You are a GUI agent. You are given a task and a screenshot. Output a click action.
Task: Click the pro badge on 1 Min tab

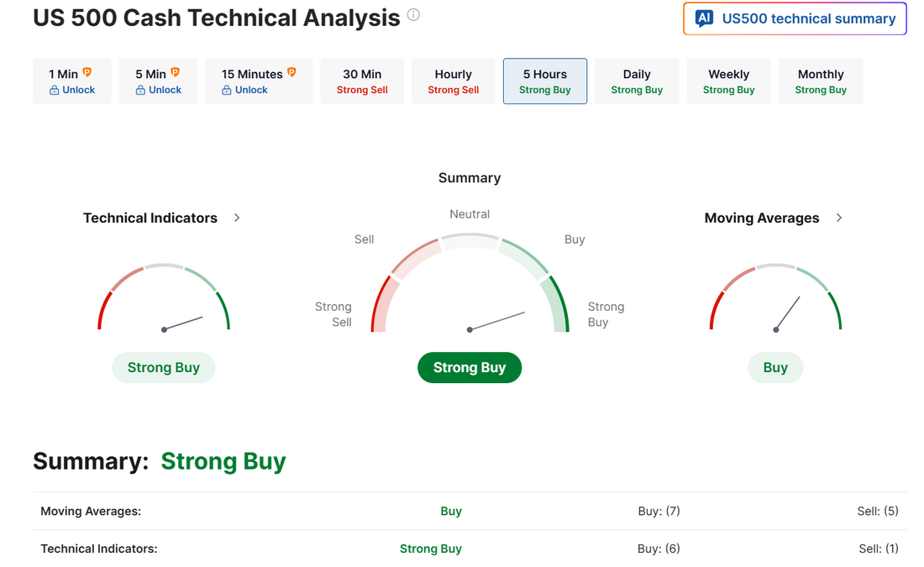[x=87, y=73]
